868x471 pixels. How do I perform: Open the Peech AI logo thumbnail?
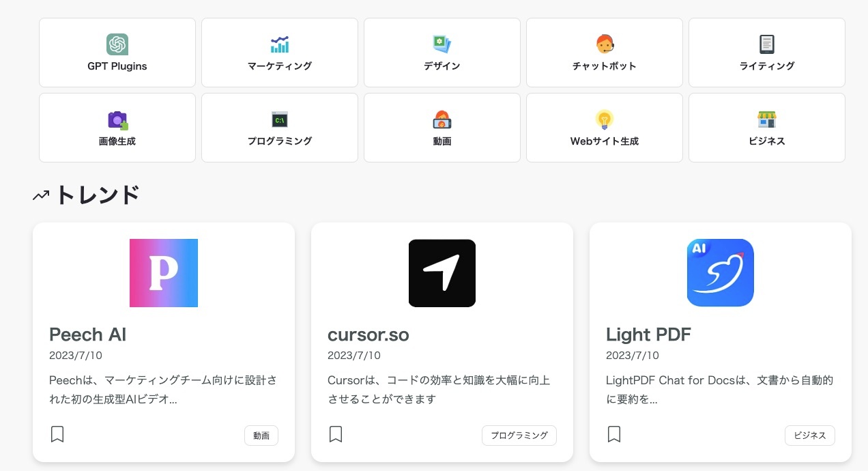tap(164, 273)
